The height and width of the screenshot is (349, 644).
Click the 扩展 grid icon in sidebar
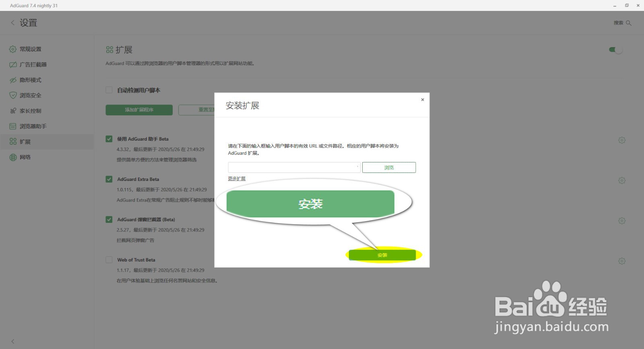(x=13, y=142)
